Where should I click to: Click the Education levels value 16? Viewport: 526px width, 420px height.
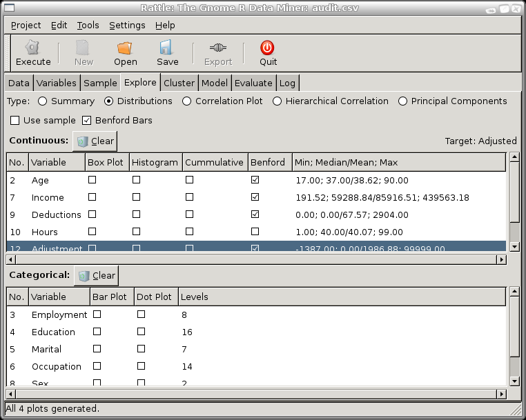pyautogui.click(x=187, y=332)
